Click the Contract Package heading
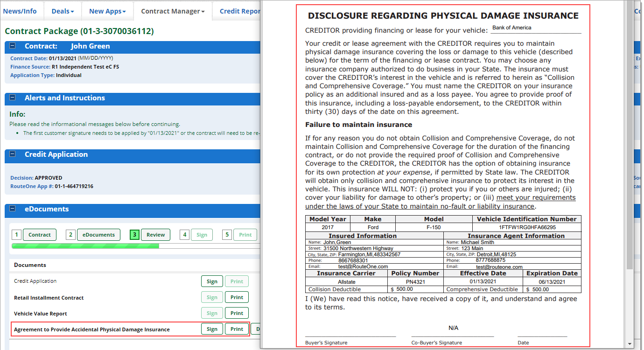The height and width of the screenshot is (350, 644). [x=79, y=31]
